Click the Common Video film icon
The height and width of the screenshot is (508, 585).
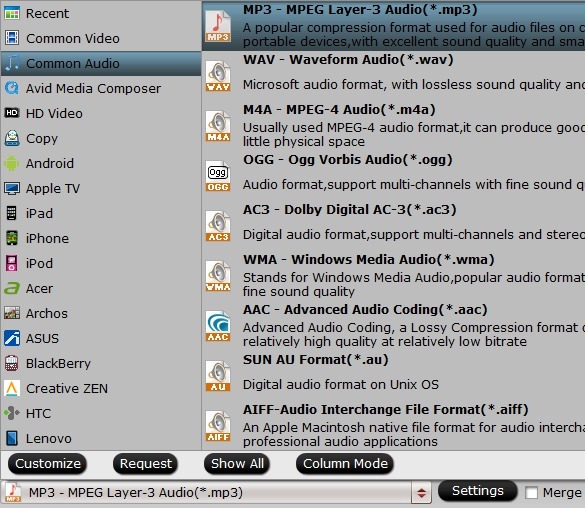tap(12, 38)
